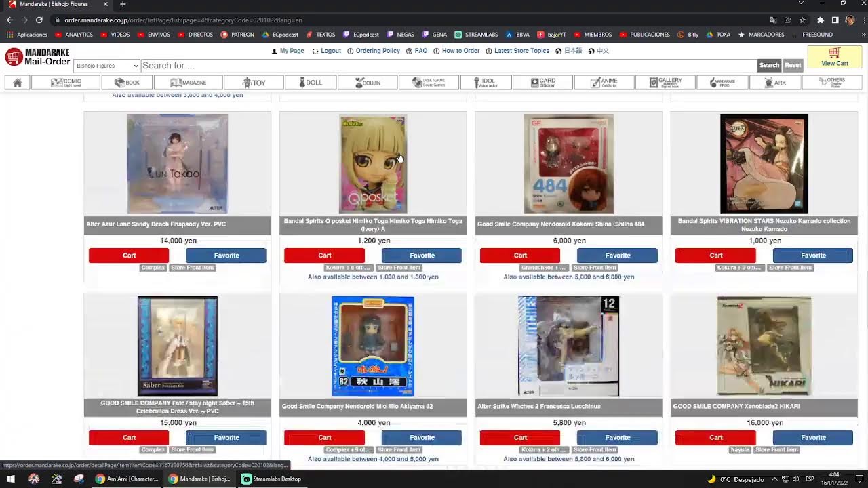Add Azur Lane Takao figure to cart
The image size is (868, 488).
pyautogui.click(x=129, y=256)
